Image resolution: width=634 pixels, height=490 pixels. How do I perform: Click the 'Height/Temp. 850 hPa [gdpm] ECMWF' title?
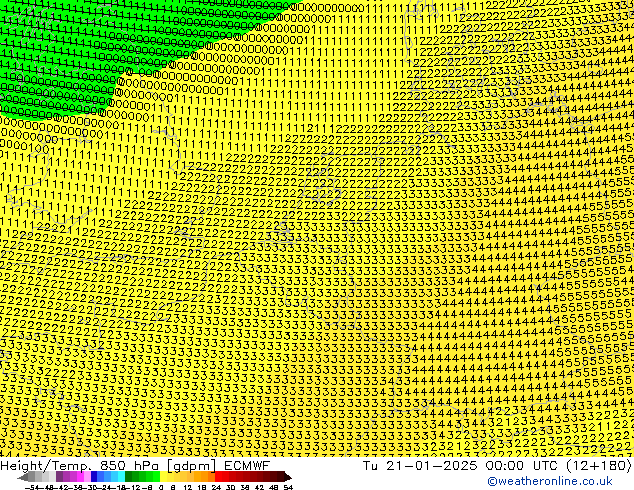[135, 465]
